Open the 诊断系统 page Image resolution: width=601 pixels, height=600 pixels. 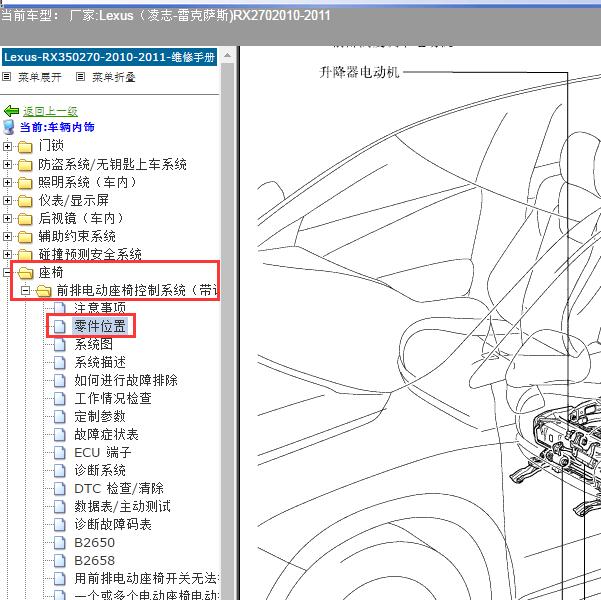click(x=100, y=470)
